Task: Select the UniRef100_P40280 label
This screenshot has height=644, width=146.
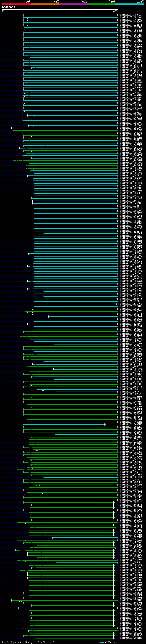Action: [x=131, y=591]
